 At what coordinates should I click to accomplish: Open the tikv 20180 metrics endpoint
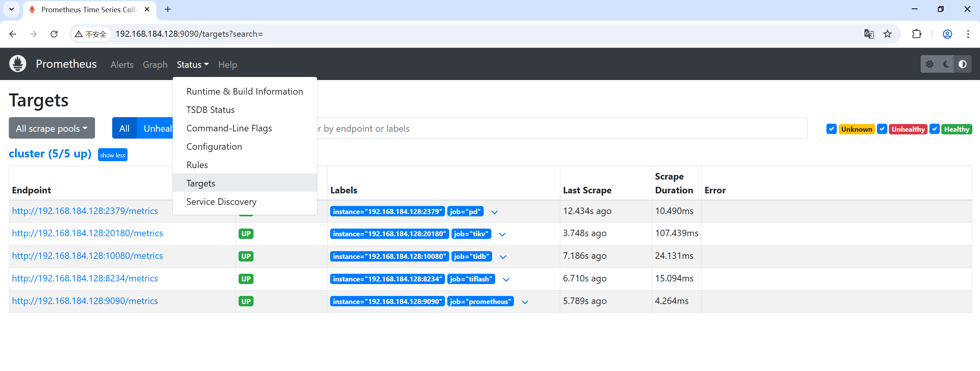point(87,233)
